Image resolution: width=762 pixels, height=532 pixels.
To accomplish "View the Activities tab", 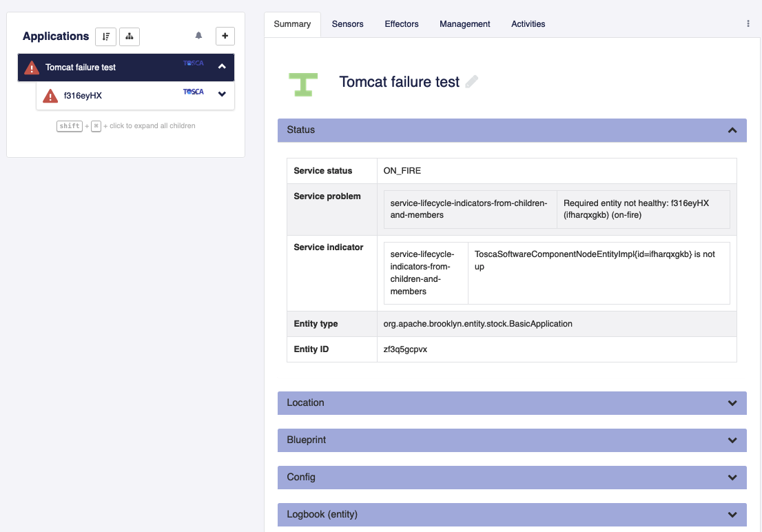I will tap(528, 24).
